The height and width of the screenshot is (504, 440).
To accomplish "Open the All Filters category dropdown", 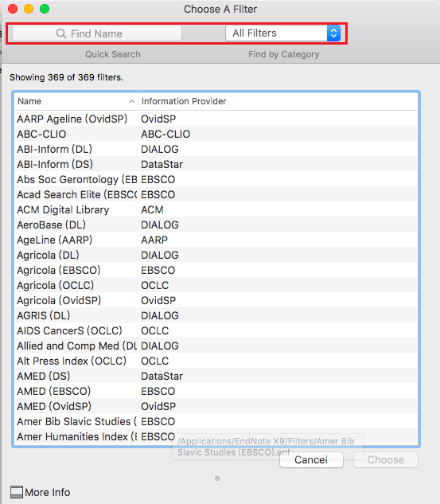I will (x=283, y=33).
